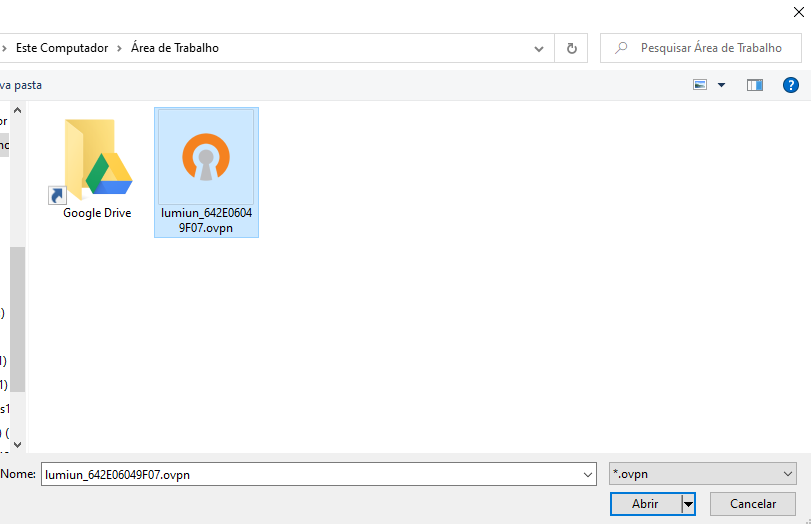This screenshot has width=811, height=524.
Task: Click the magnifier icon in the search box
Action: pyautogui.click(x=621, y=48)
